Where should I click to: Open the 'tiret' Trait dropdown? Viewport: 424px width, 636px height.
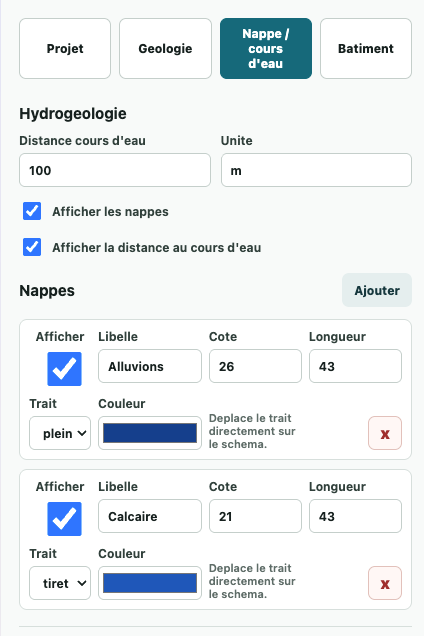(x=60, y=583)
